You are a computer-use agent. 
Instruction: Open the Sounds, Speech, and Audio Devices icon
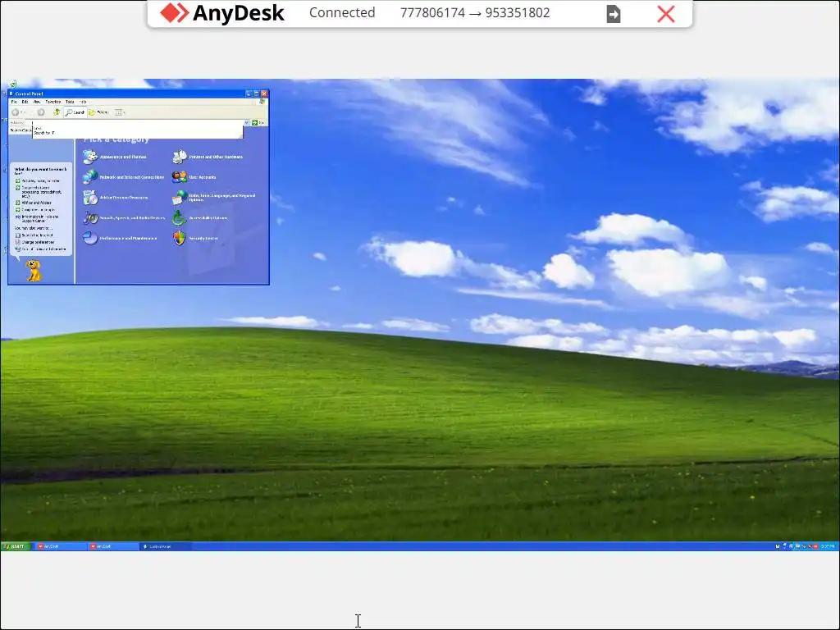(x=90, y=217)
